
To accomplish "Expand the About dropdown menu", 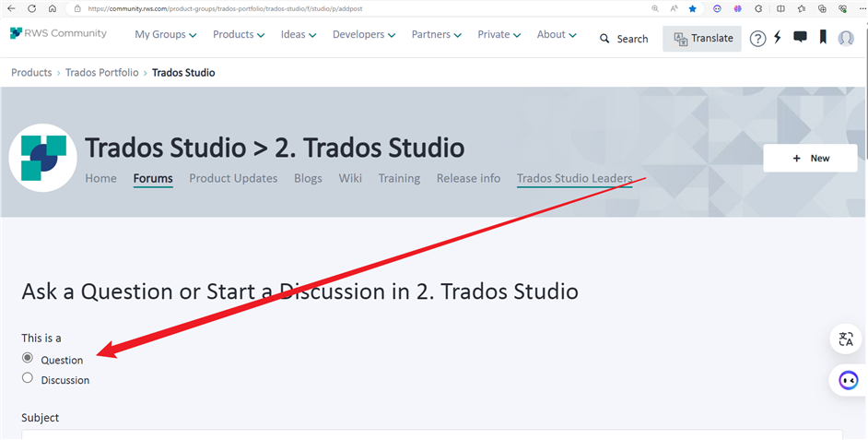I will [x=557, y=34].
